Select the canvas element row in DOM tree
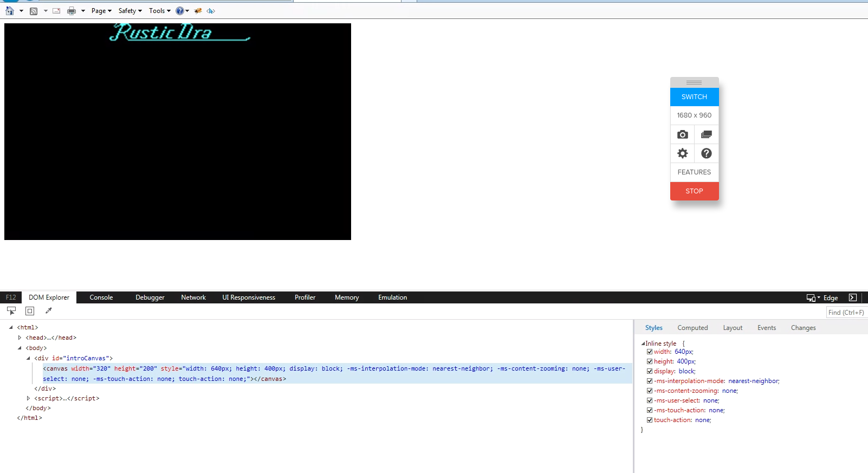 pos(337,373)
